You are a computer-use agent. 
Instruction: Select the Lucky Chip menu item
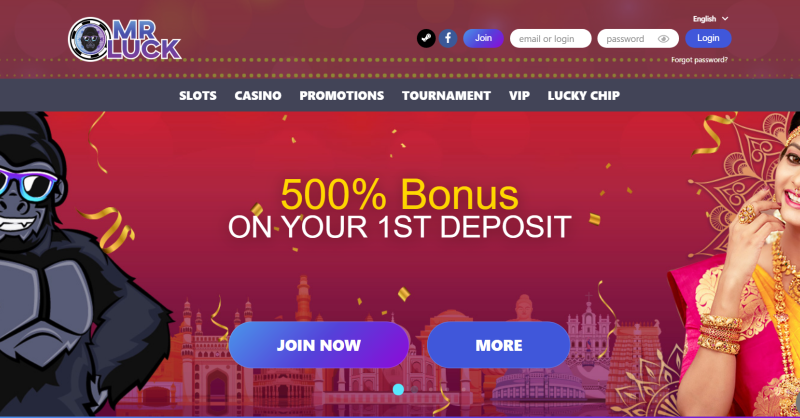coord(584,95)
